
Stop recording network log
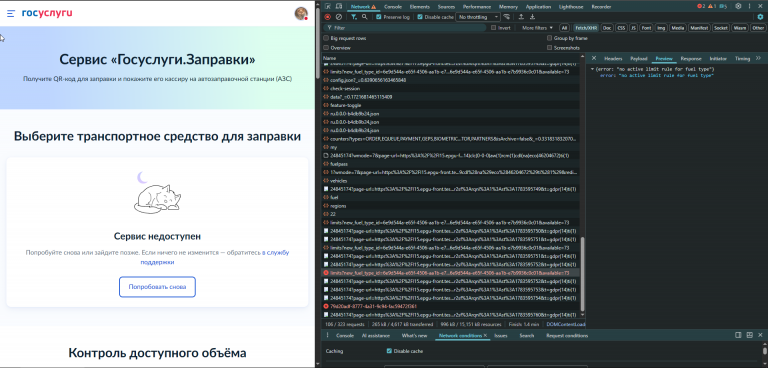(x=328, y=17)
